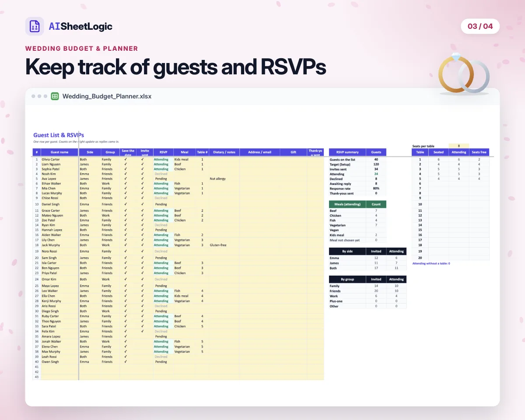Toggle Save the date check for Amara Lopez
The width and height of the screenshot is (525, 420).
[x=125, y=336]
